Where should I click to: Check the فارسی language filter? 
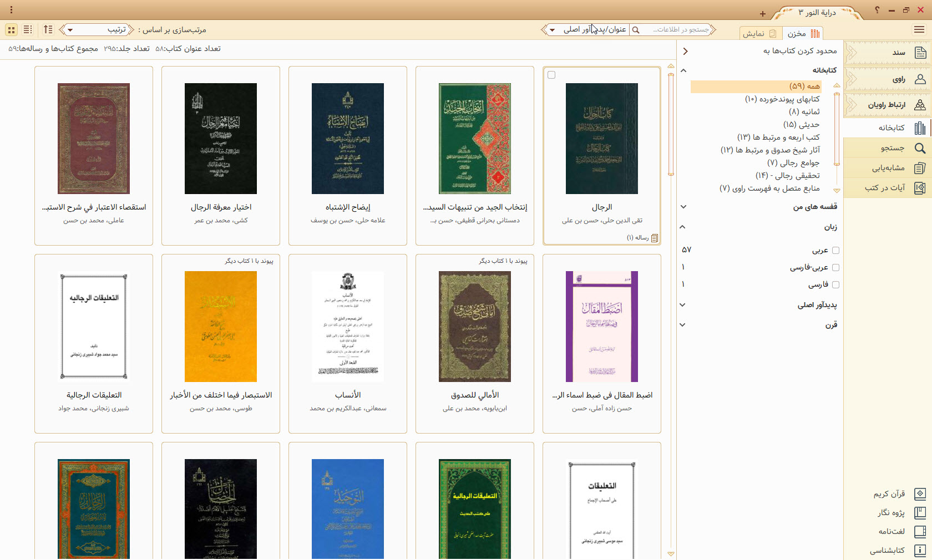[x=835, y=285]
